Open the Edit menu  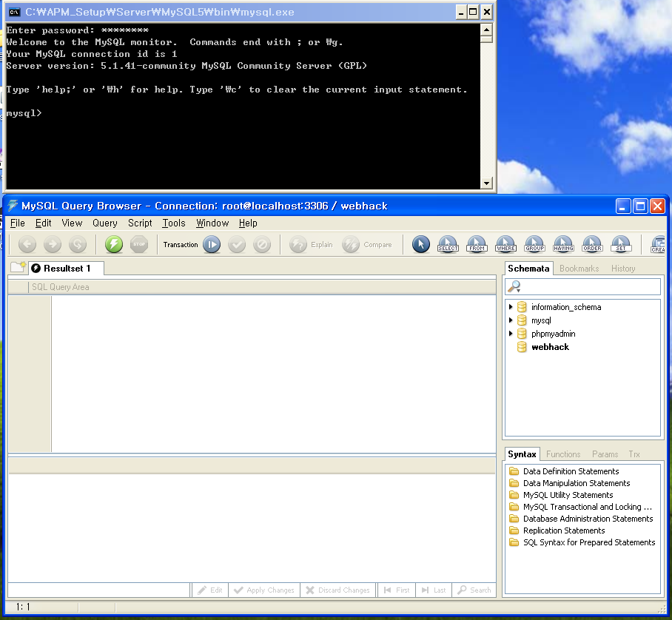(x=43, y=223)
